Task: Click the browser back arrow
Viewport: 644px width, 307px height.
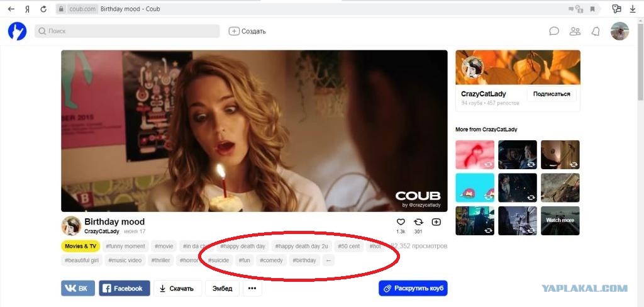Action: 11,9
